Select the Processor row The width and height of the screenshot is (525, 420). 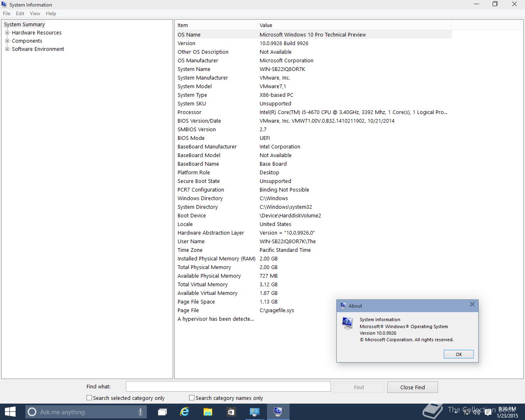pyautogui.click(x=314, y=112)
